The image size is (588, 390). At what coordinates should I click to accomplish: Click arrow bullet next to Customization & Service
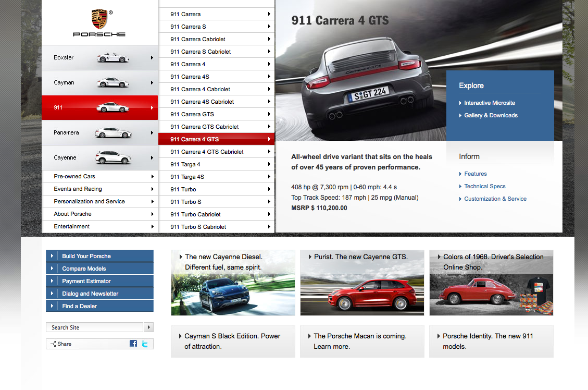pos(460,199)
